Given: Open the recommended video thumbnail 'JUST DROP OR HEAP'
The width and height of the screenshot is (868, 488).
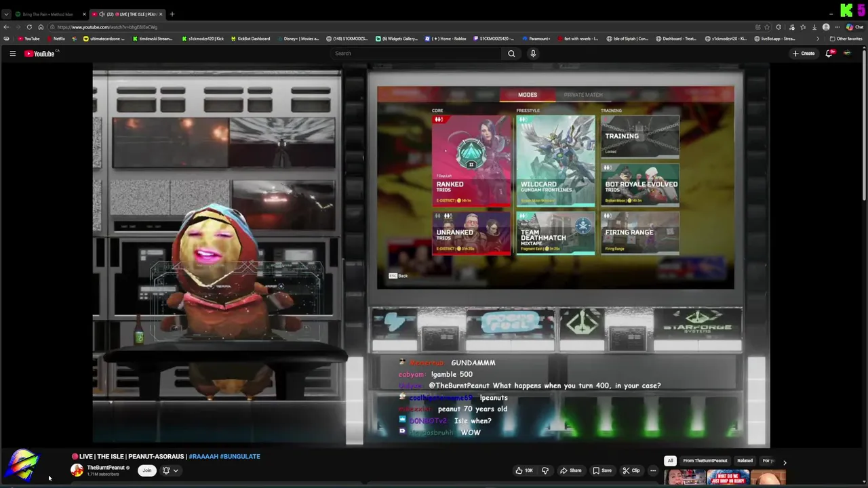Looking at the screenshot, I should click(x=728, y=478).
